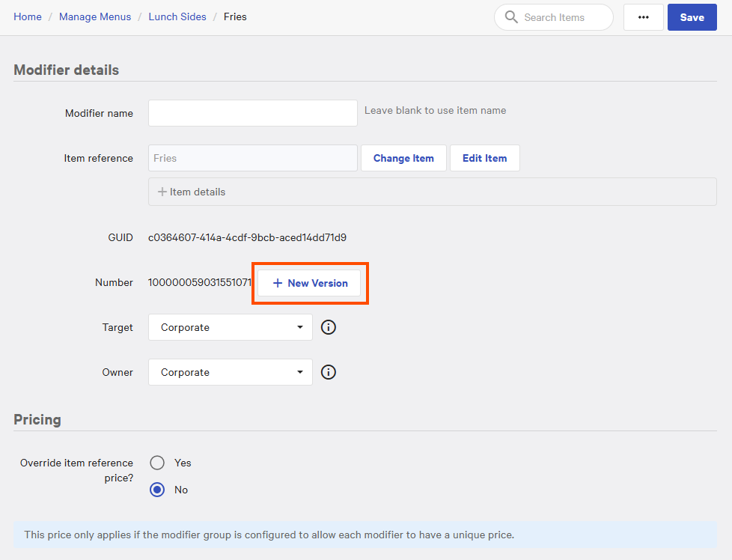Click the Edit Item button
The image size is (732, 560).
[484, 158]
